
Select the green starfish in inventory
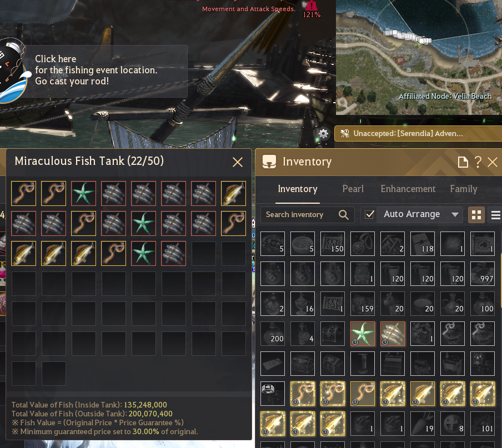(x=363, y=334)
